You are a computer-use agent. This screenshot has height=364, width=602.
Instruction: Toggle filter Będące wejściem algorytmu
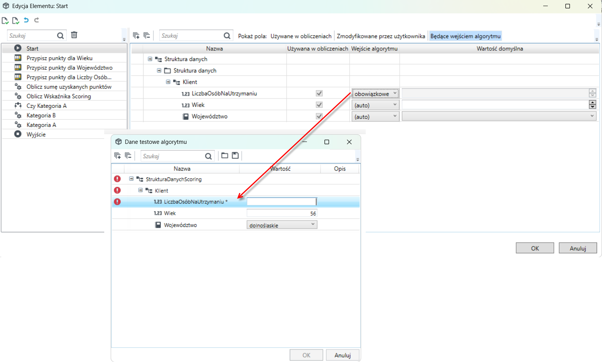[465, 36]
